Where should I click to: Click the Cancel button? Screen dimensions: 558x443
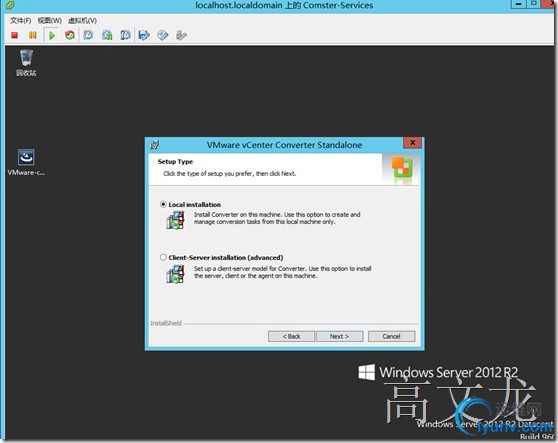(391, 336)
